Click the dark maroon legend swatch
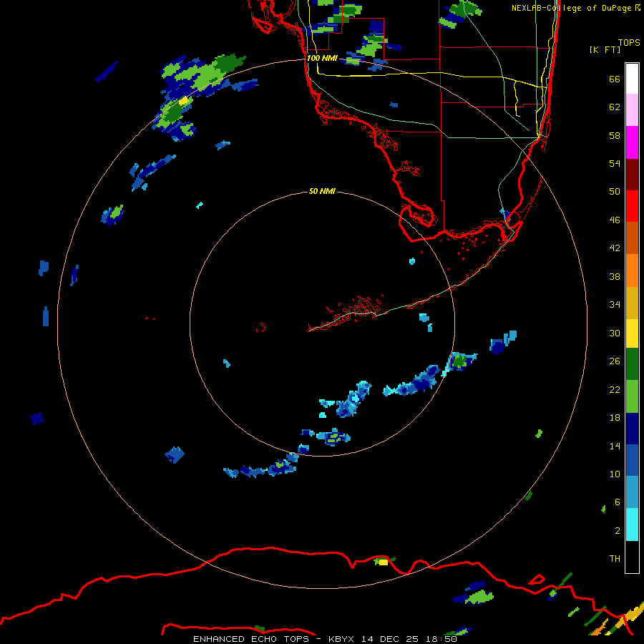Viewport: 644px width, 644px height. tap(632, 175)
